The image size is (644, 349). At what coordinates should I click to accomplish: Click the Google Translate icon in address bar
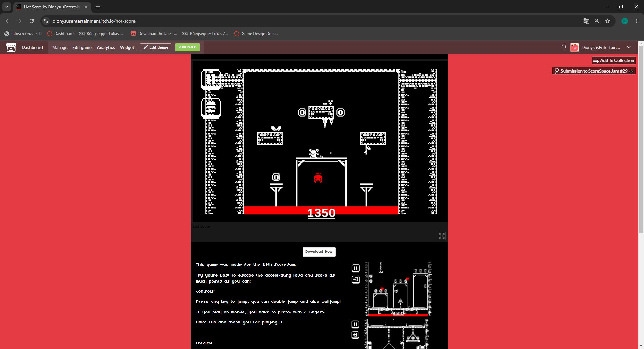click(586, 21)
